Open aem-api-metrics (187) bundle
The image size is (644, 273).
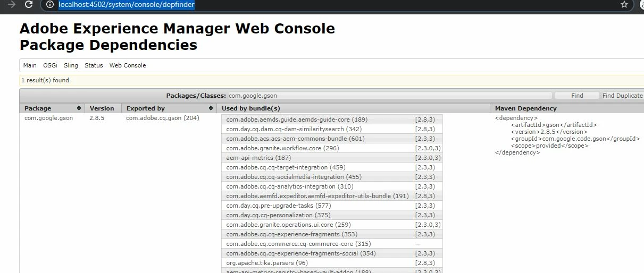[x=258, y=158]
